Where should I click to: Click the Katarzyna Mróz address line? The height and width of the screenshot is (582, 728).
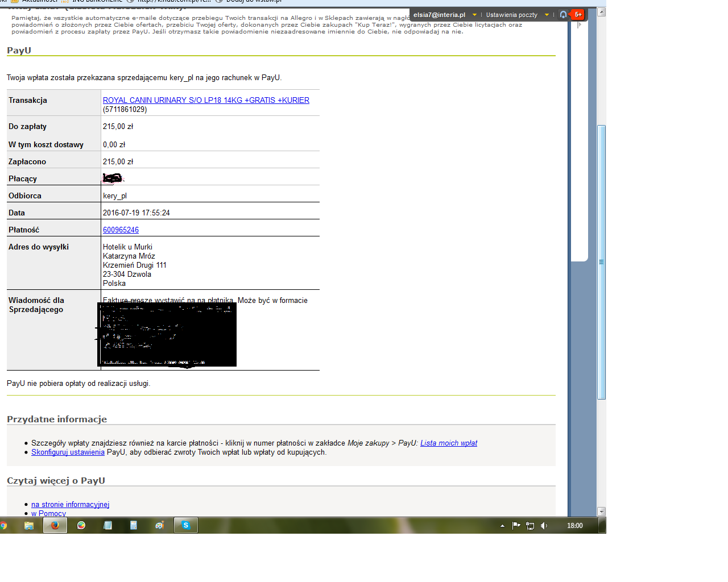129,256
